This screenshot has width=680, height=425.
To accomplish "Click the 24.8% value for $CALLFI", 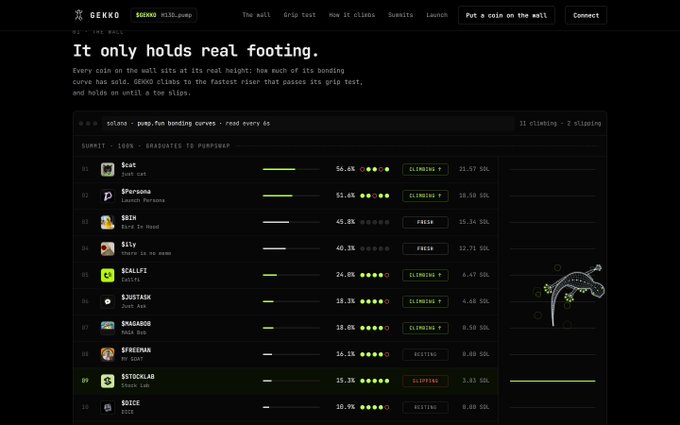I will [345, 275].
